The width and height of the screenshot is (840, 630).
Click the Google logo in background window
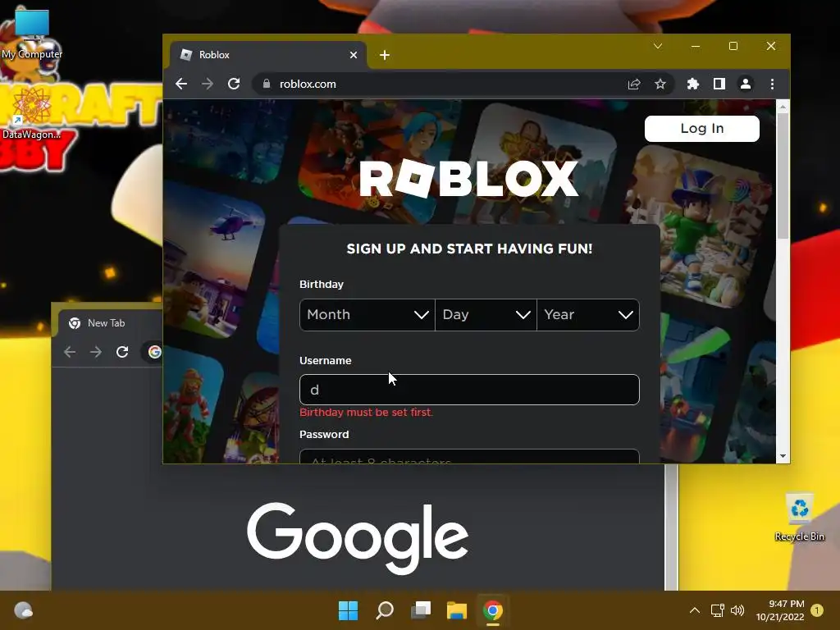[x=358, y=537]
